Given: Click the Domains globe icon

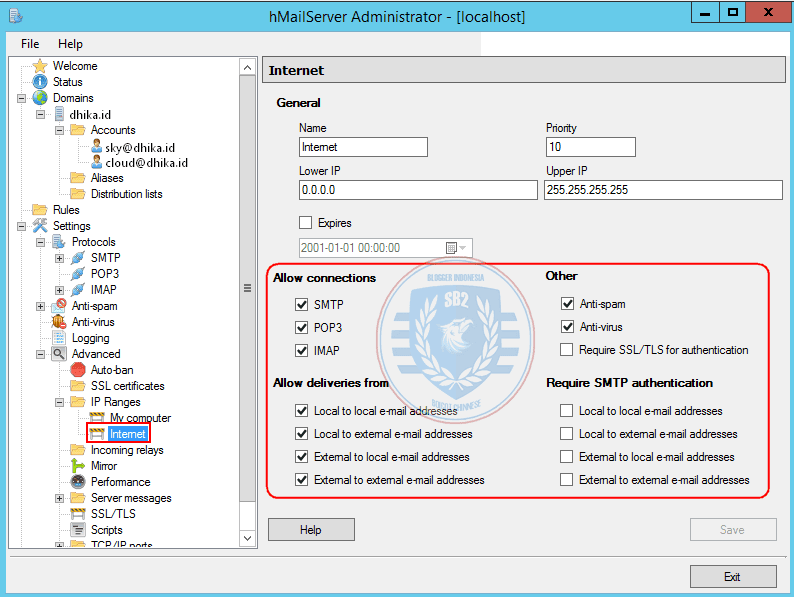Looking at the screenshot, I should (x=40, y=98).
